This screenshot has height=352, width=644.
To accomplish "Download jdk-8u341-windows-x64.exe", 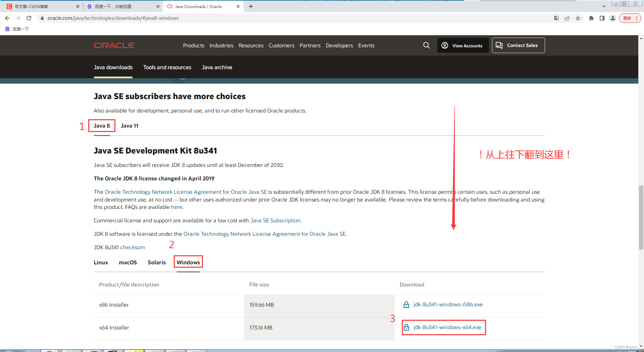I will 447,327.
